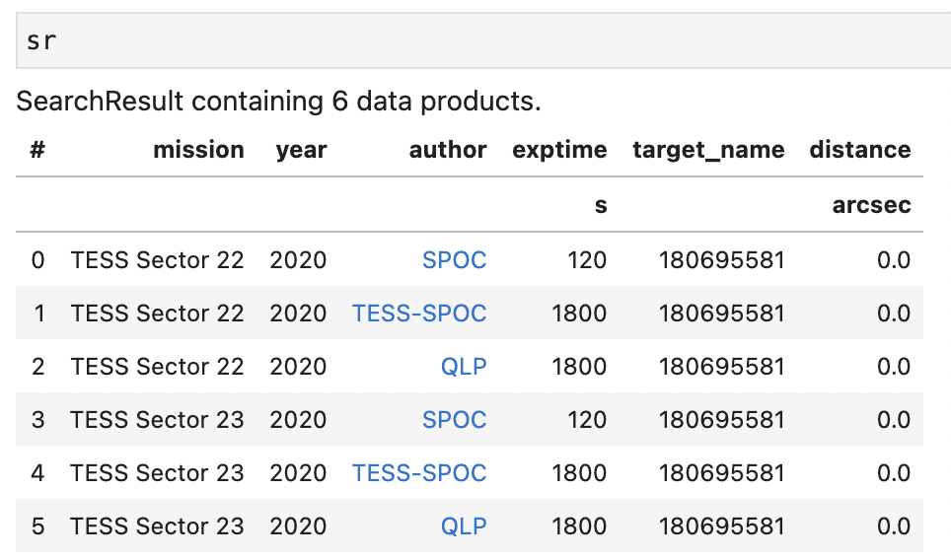The width and height of the screenshot is (951, 560).
Task: Click the QLP author link in row 2
Action: (x=464, y=367)
